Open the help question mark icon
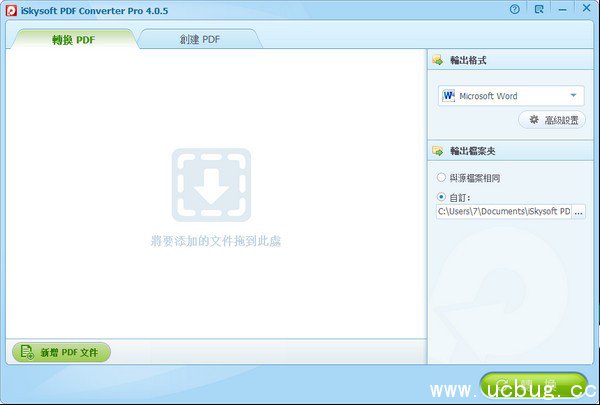This screenshot has width=600, height=405. [x=515, y=9]
